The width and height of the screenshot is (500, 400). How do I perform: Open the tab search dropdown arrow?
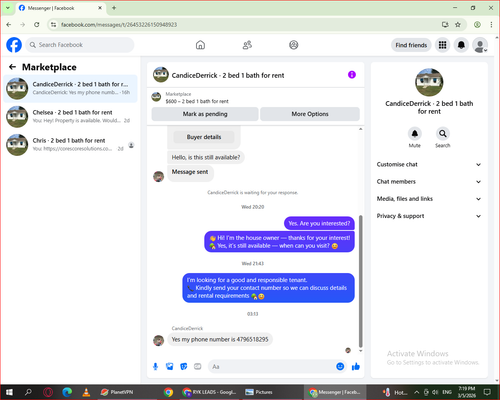coord(7,8)
